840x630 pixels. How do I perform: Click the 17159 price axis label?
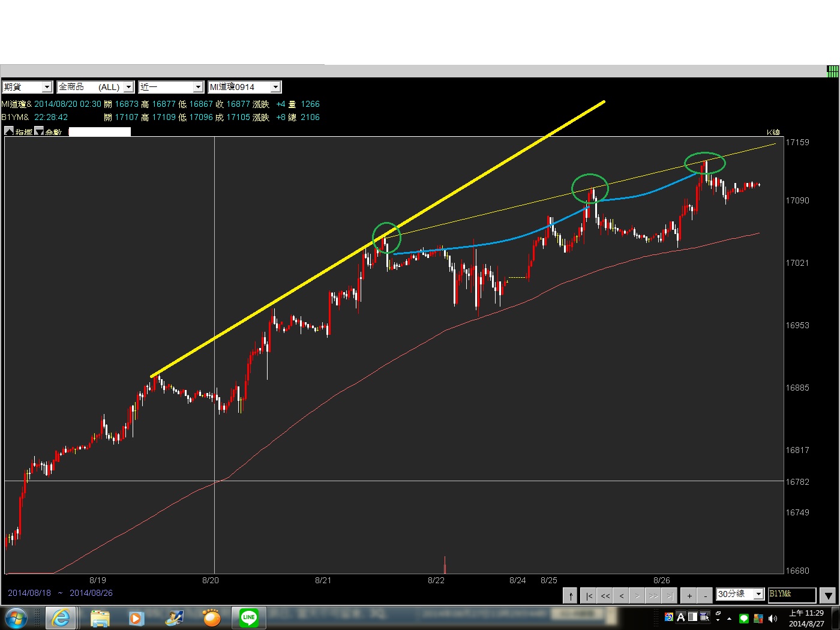coord(797,142)
